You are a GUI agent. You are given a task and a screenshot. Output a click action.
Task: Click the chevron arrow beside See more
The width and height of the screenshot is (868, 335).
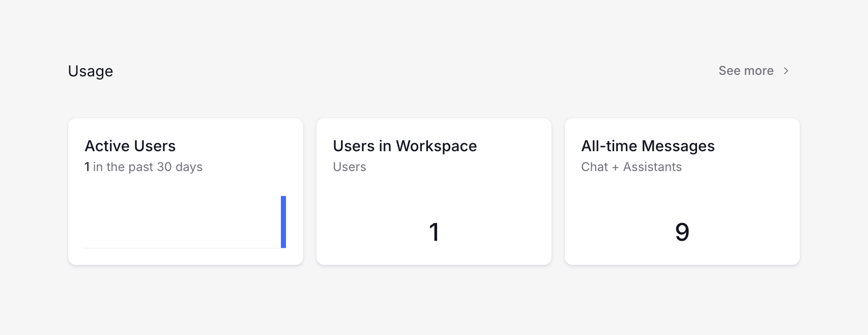click(786, 71)
